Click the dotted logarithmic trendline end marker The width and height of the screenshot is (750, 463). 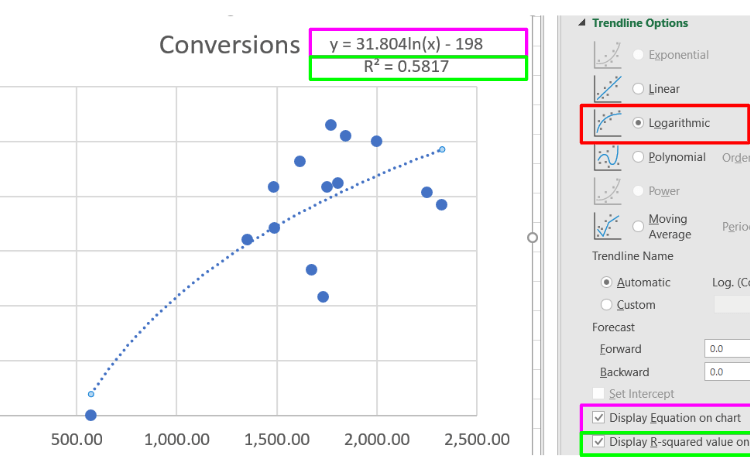[x=442, y=150]
